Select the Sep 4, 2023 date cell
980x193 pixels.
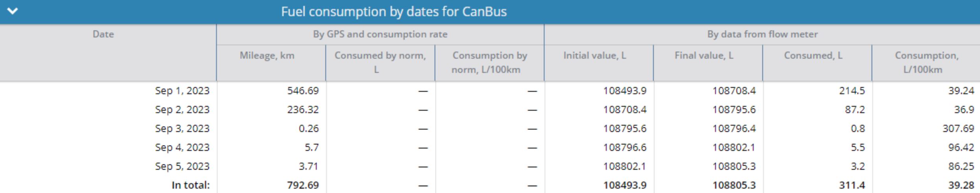182,147
